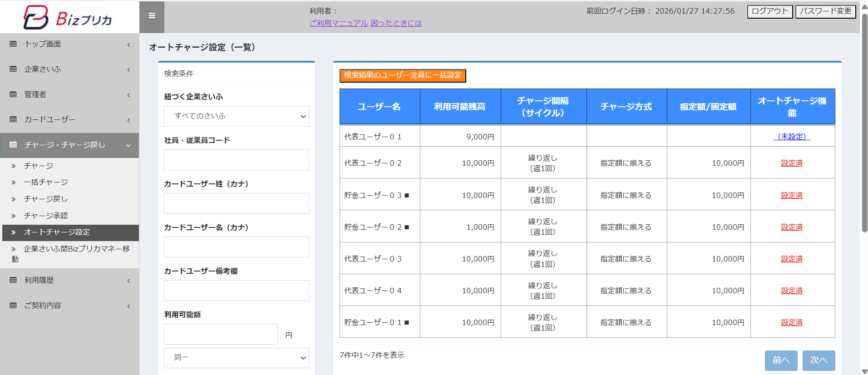868x375 pixels.
Task: Click the Bizプリカ logo
Action: click(x=68, y=17)
